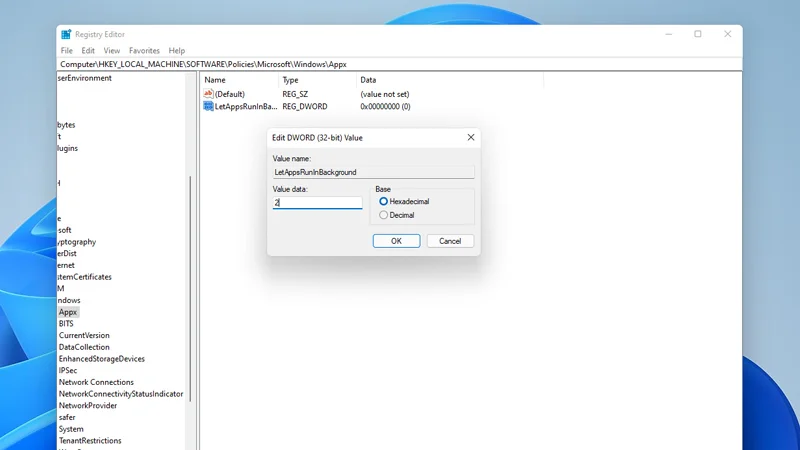Select the NetworkProvider key

(88, 406)
